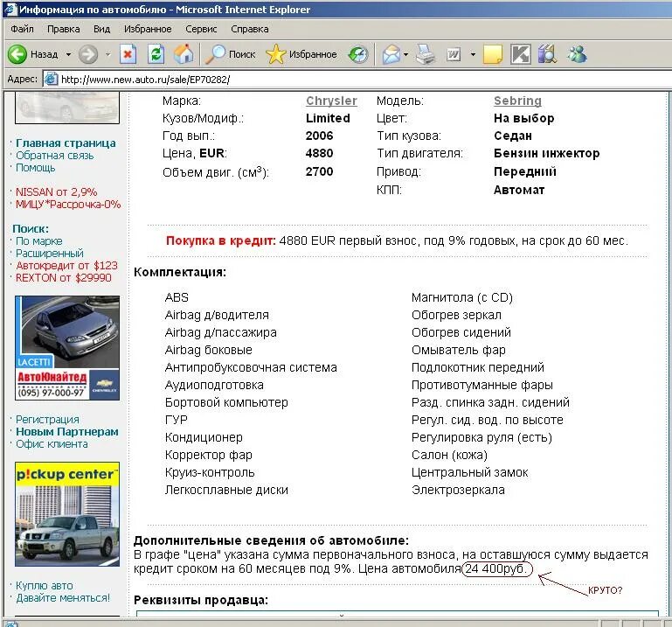Open the Файл menu

coord(22,29)
